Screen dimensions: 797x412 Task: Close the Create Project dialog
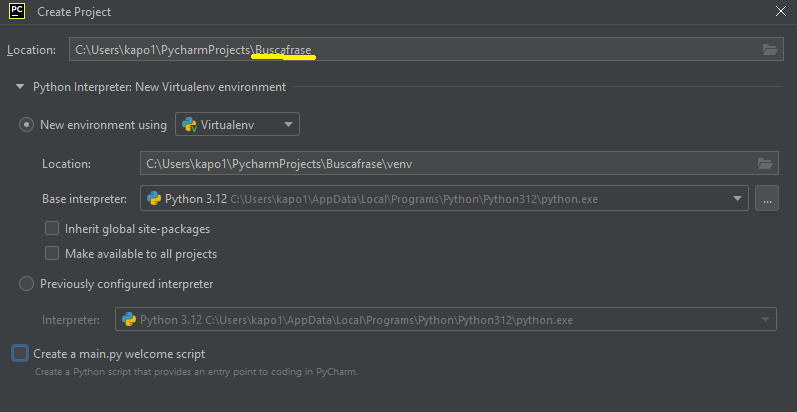click(781, 11)
